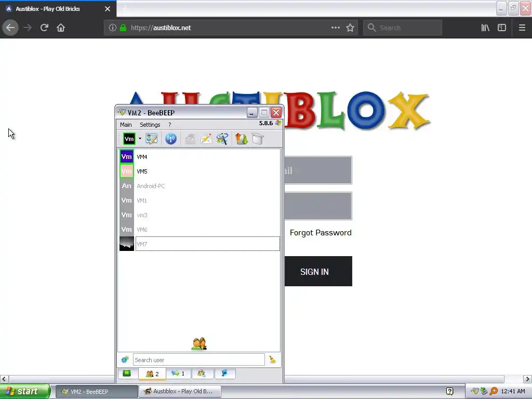Image resolution: width=532 pixels, height=399 pixels.
Task: Click the colorful icon next to version 5.8.6
Action: [278, 123]
